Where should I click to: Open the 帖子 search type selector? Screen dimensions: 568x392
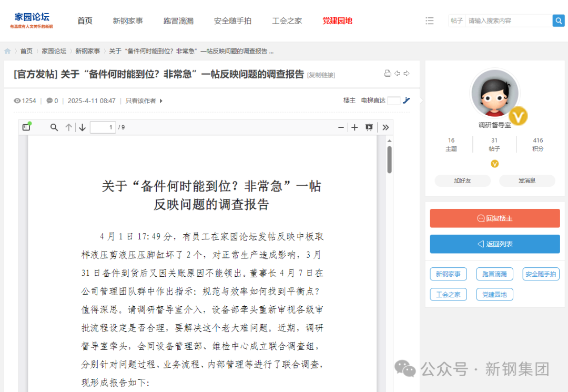coord(457,21)
